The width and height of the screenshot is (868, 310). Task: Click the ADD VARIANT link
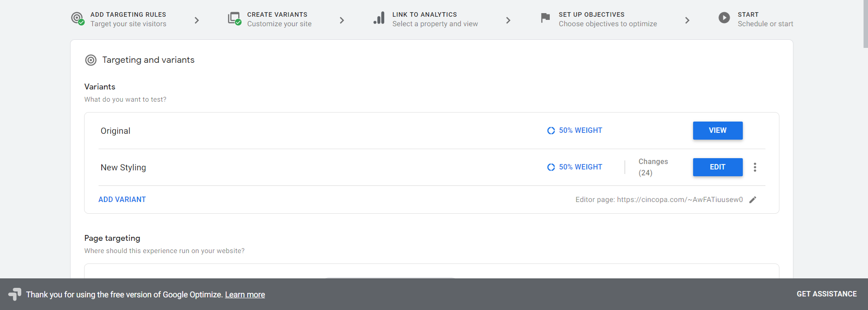click(x=122, y=200)
